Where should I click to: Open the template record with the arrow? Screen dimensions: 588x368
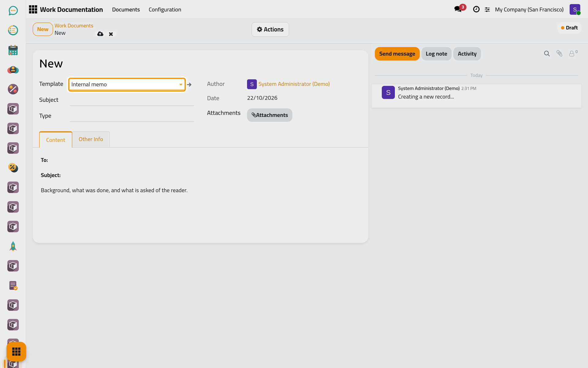tap(189, 85)
